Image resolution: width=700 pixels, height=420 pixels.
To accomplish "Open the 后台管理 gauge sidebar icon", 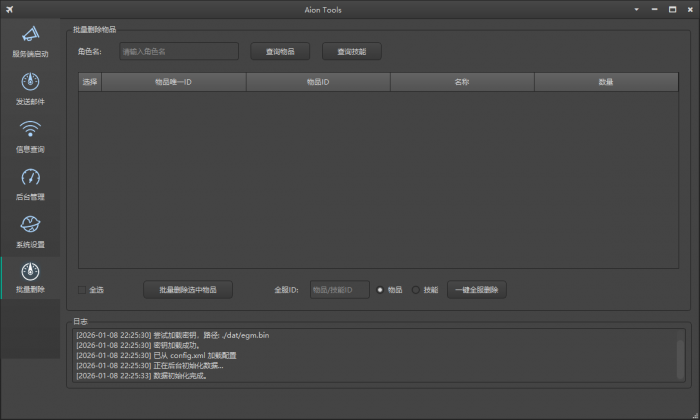I will 30,177.
